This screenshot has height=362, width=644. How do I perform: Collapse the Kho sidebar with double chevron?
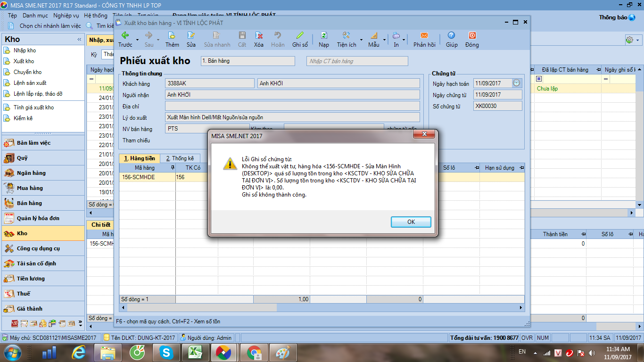[79, 40]
